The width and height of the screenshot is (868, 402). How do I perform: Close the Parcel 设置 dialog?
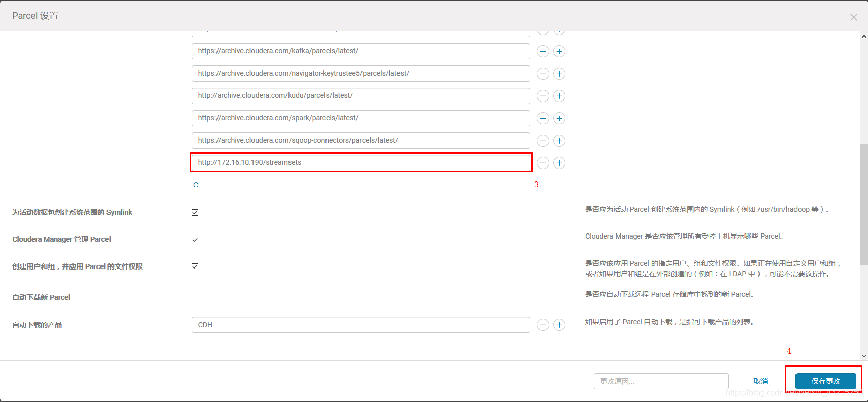tap(854, 17)
